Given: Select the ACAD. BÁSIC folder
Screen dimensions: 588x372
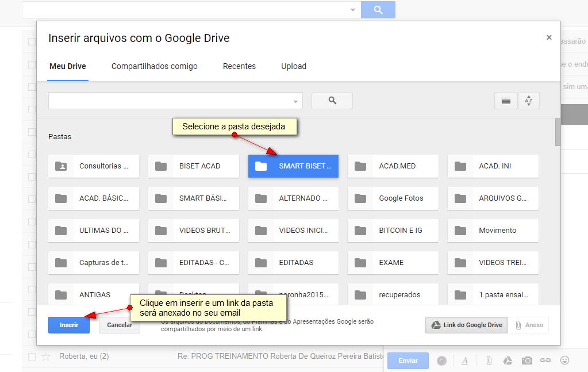Looking at the screenshot, I should pyautogui.click(x=93, y=198).
